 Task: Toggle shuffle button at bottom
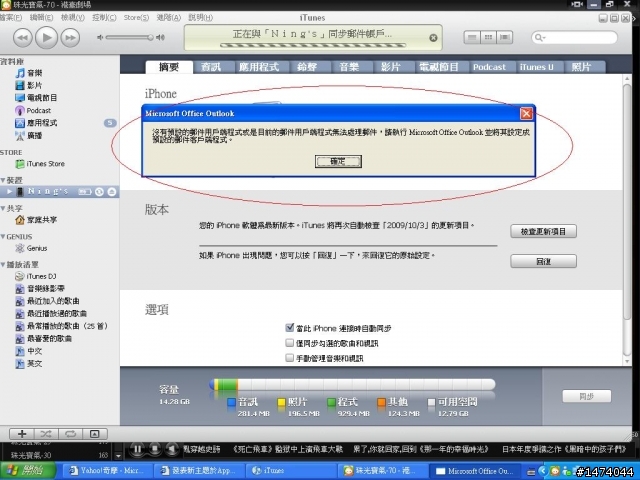coord(46,434)
